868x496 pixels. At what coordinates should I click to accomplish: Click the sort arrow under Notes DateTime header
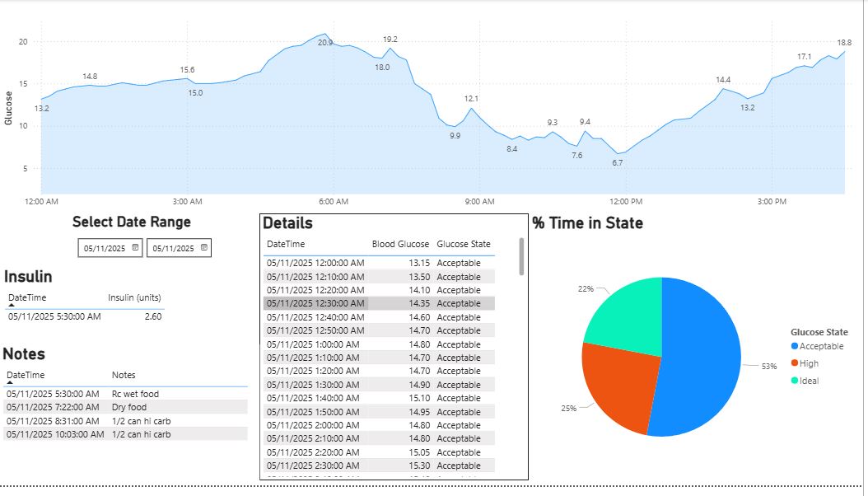(12, 382)
